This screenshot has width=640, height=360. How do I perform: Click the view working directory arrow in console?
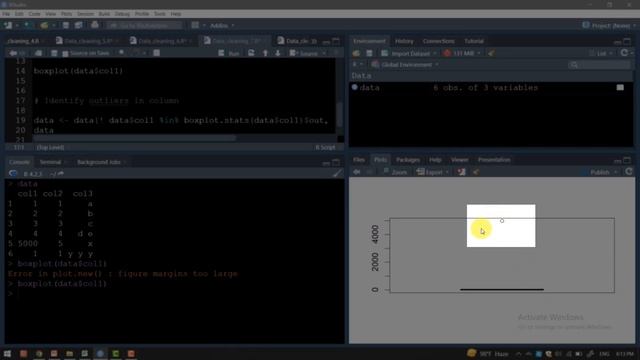(x=60, y=174)
